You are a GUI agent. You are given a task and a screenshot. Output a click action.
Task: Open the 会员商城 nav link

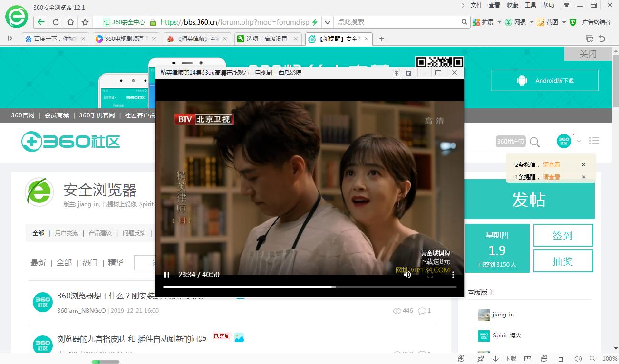[x=57, y=115]
